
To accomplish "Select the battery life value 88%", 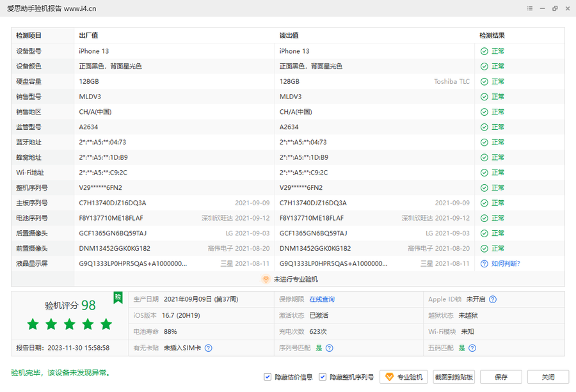I will point(170,332).
